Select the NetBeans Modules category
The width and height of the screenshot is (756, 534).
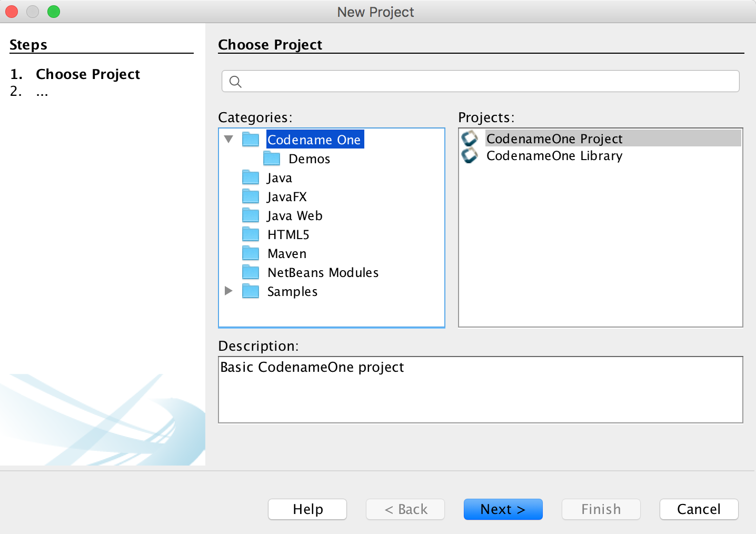click(x=323, y=272)
